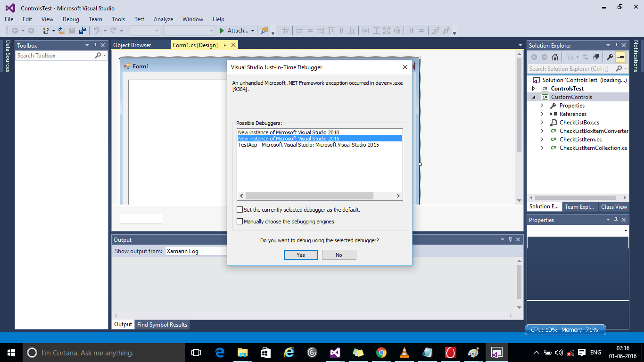The image size is (644, 362).
Task: Close the Form1.cs [Design] tab
Action: tap(233, 45)
